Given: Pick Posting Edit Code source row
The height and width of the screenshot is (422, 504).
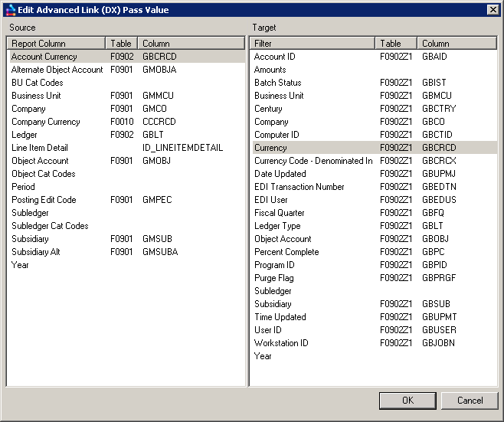Looking at the screenshot, I should [44, 200].
